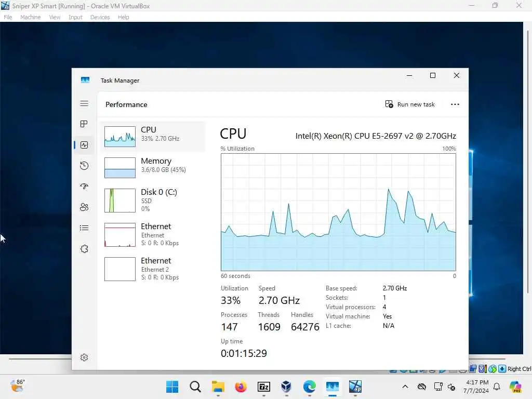Click the Virtual machine Yes value

pyautogui.click(x=387, y=316)
